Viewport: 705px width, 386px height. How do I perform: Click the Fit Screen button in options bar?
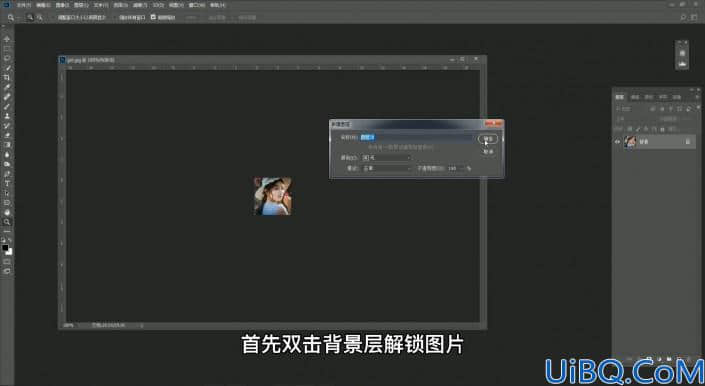(x=217, y=18)
